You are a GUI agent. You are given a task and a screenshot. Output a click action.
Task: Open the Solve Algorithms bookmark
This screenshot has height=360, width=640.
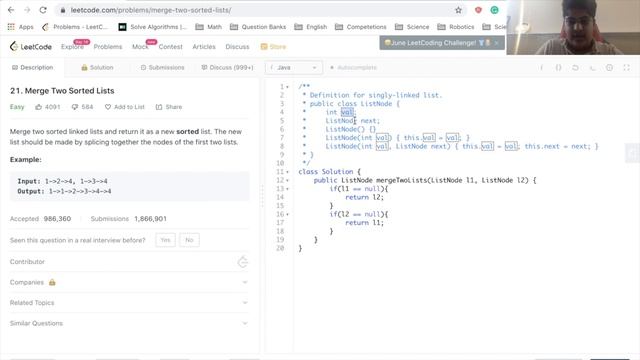coord(153,27)
